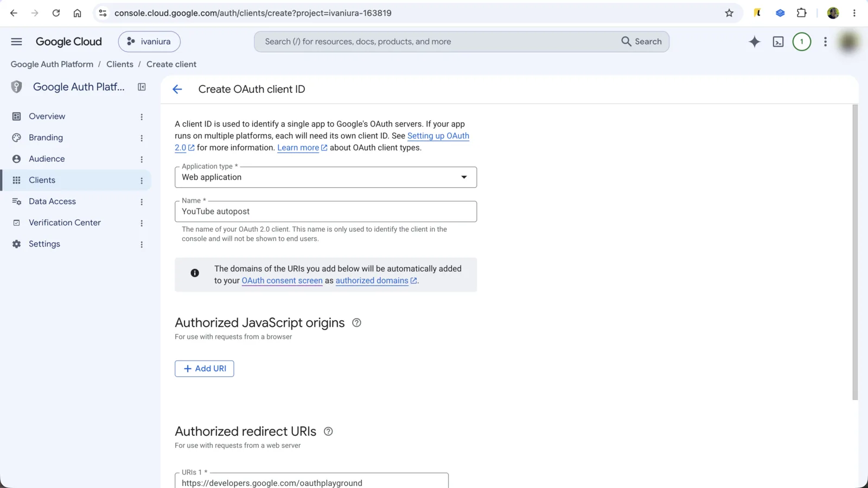Reload the page in the browser

pos(56,13)
